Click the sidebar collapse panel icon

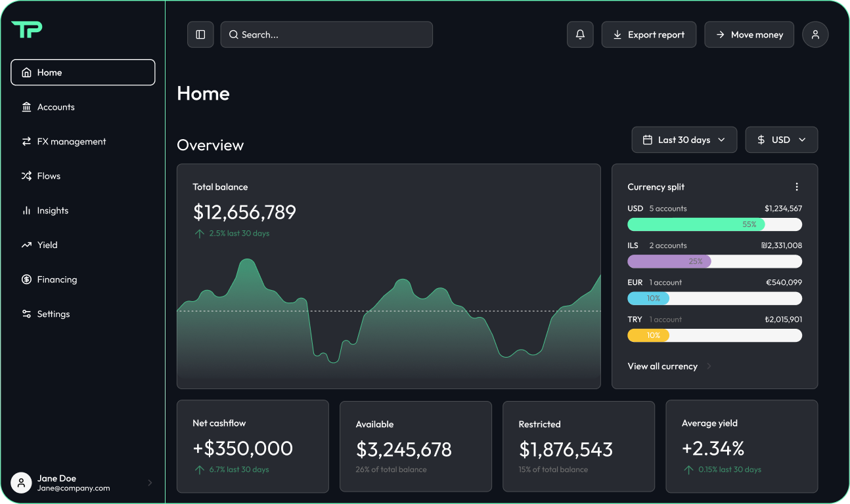(200, 34)
